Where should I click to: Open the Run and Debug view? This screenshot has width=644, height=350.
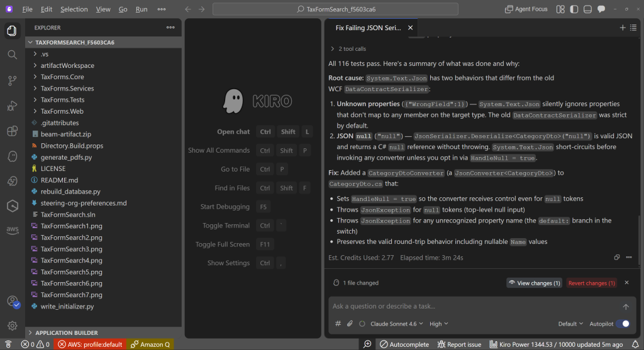(x=12, y=106)
